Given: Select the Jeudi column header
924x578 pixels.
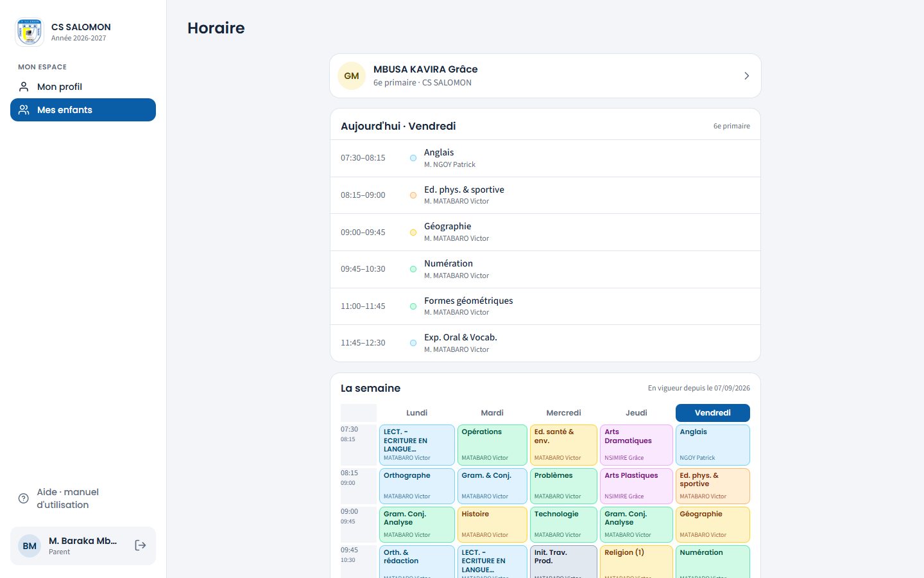Looking at the screenshot, I should (x=637, y=413).
